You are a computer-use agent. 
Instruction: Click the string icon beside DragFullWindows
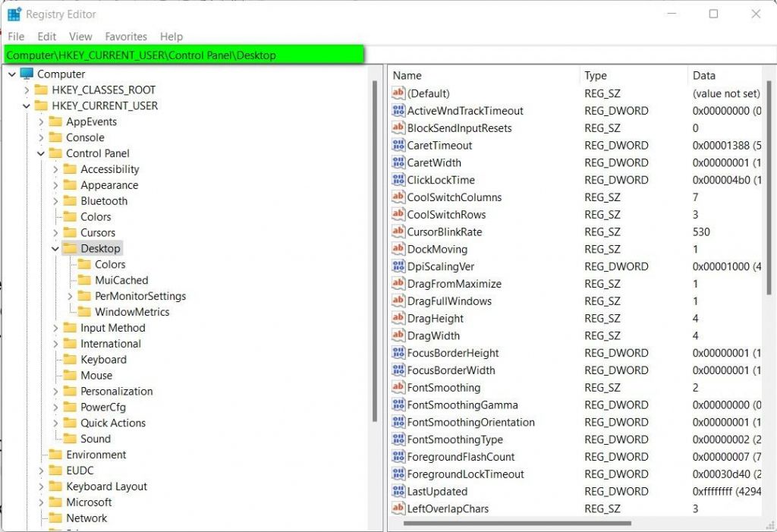398,301
